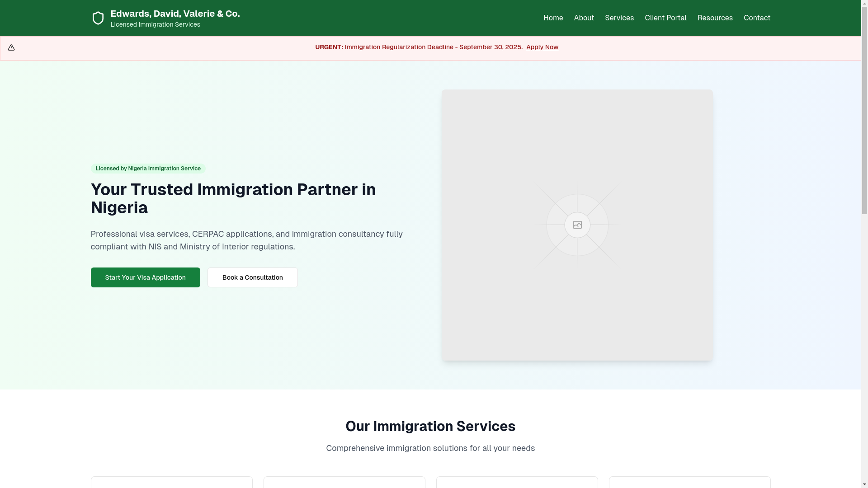Navigate to Client Portal
Image resolution: width=868 pixels, height=488 pixels.
pos(665,18)
